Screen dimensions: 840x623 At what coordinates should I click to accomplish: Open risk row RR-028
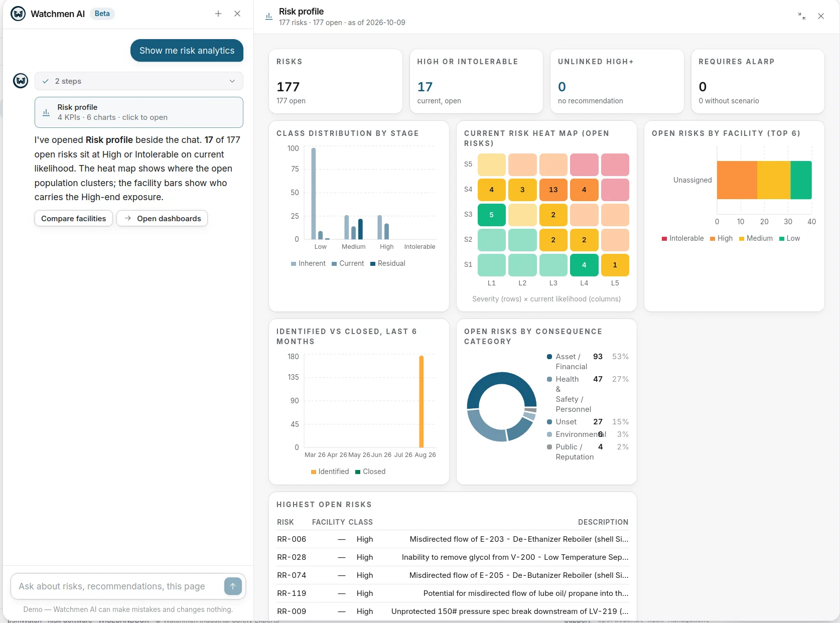point(453,557)
